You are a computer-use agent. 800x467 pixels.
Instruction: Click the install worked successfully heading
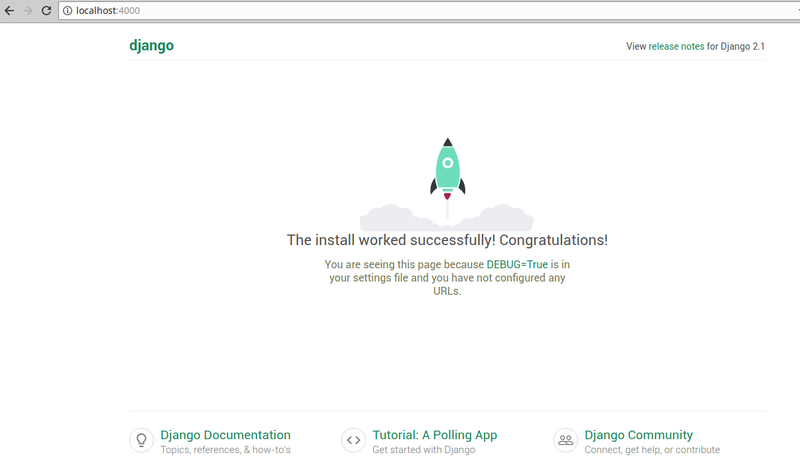[447, 240]
